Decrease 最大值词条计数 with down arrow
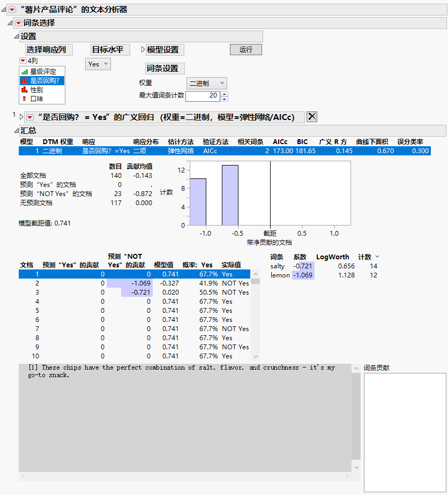Screen dimensions: 448x495 point(224,99)
